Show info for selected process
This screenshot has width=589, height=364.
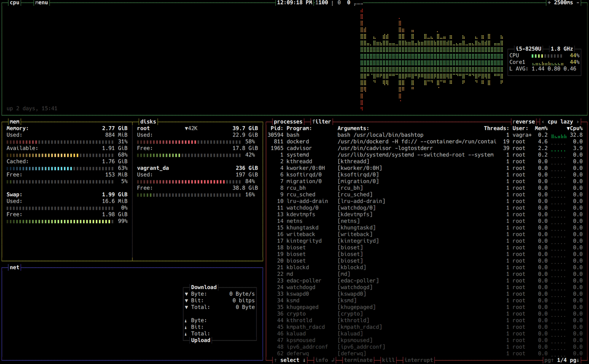coord(321,360)
